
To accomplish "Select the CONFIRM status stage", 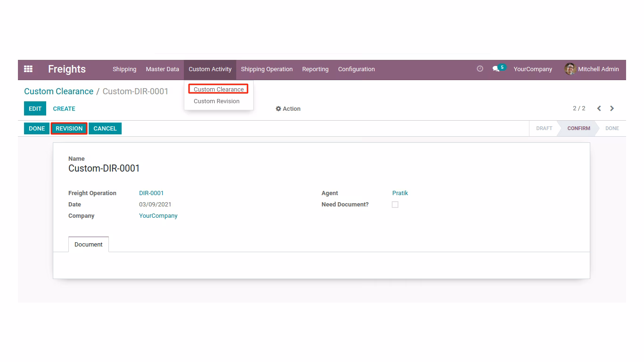I will [x=578, y=128].
